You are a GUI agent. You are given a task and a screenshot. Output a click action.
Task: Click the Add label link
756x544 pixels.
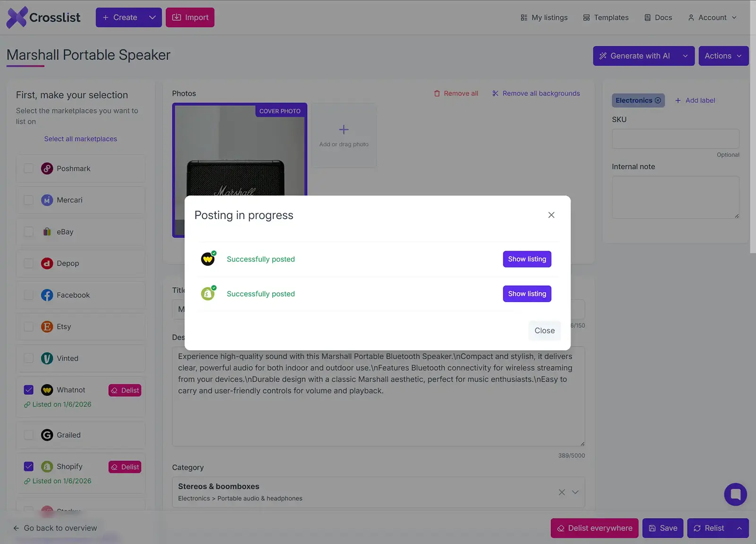pyautogui.click(x=695, y=101)
